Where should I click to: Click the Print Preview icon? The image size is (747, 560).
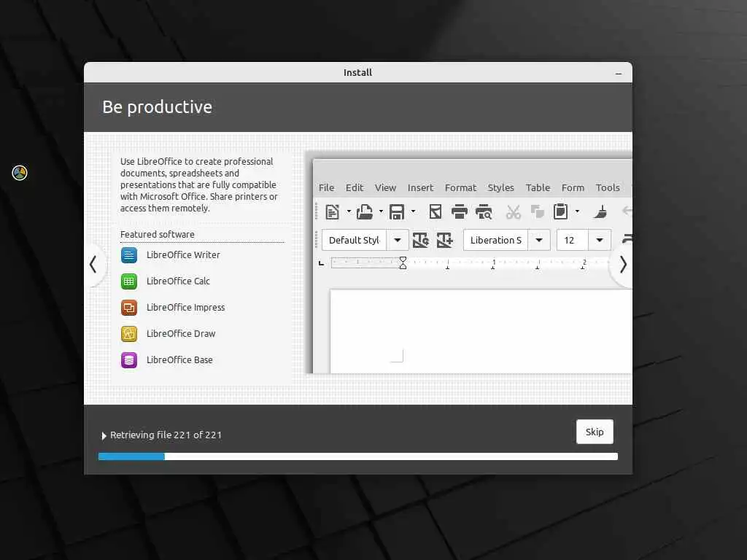[x=484, y=211]
